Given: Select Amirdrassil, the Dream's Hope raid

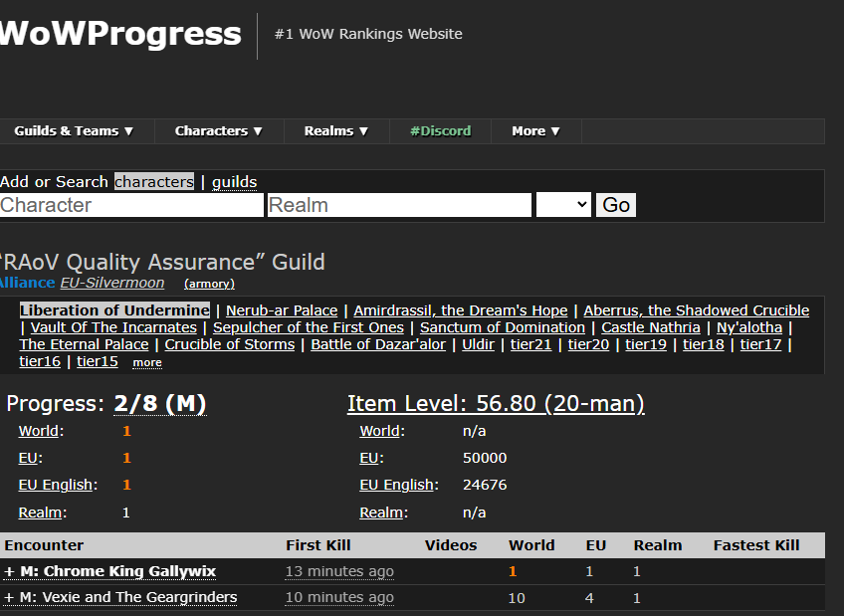Looking at the screenshot, I should point(460,310).
